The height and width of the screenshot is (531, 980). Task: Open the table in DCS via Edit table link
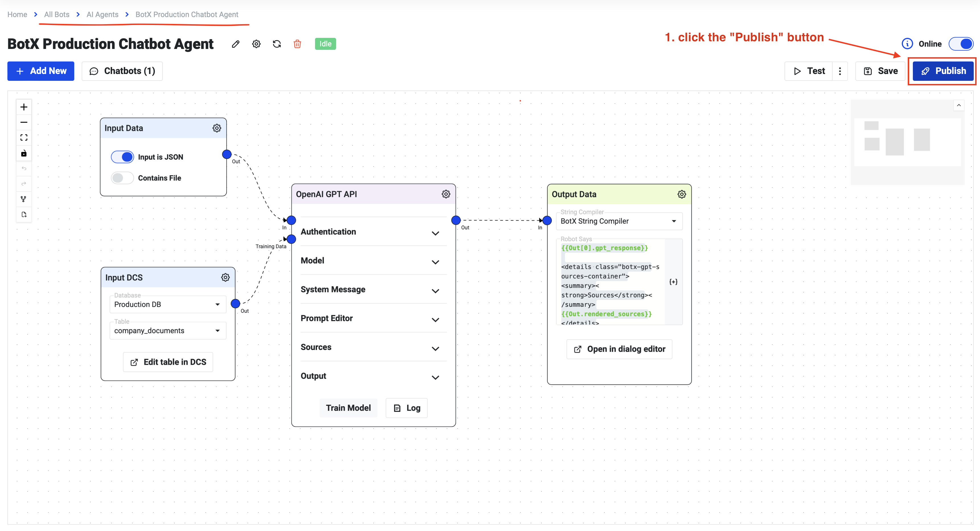pos(168,362)
